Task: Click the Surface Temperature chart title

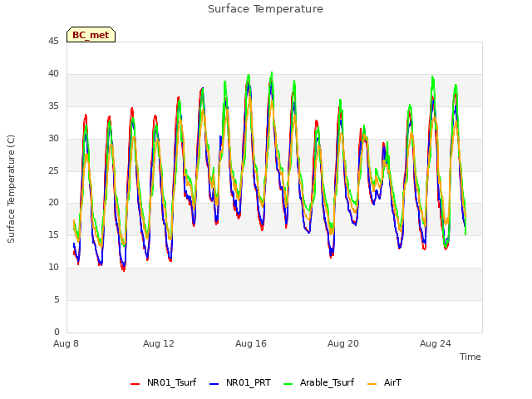Action: 265,9
